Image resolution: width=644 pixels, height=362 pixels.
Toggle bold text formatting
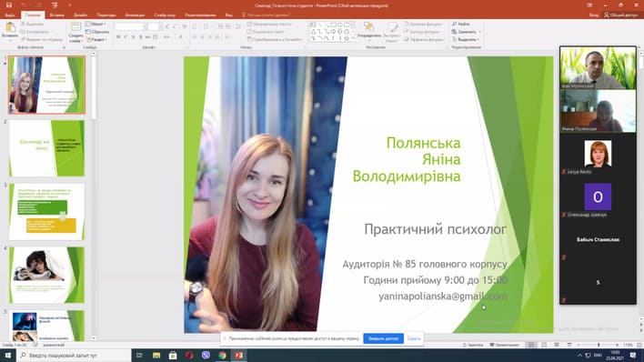[118, 37]
